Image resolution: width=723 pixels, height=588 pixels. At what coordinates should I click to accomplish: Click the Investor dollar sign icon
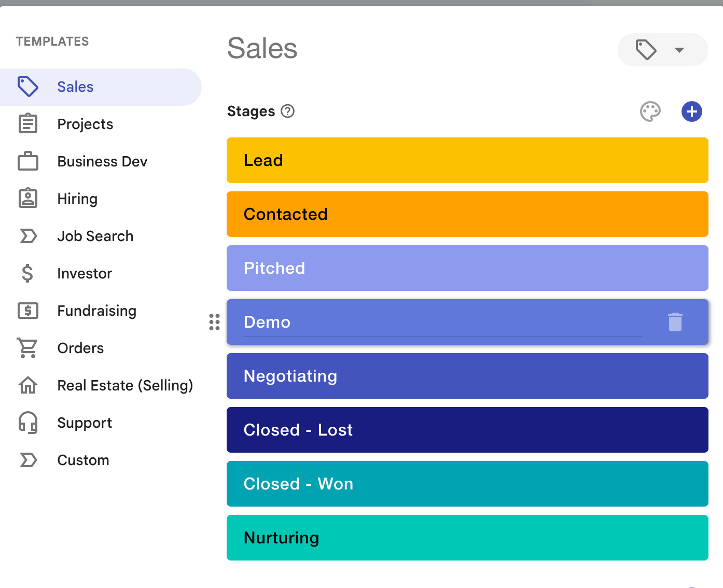27,273
